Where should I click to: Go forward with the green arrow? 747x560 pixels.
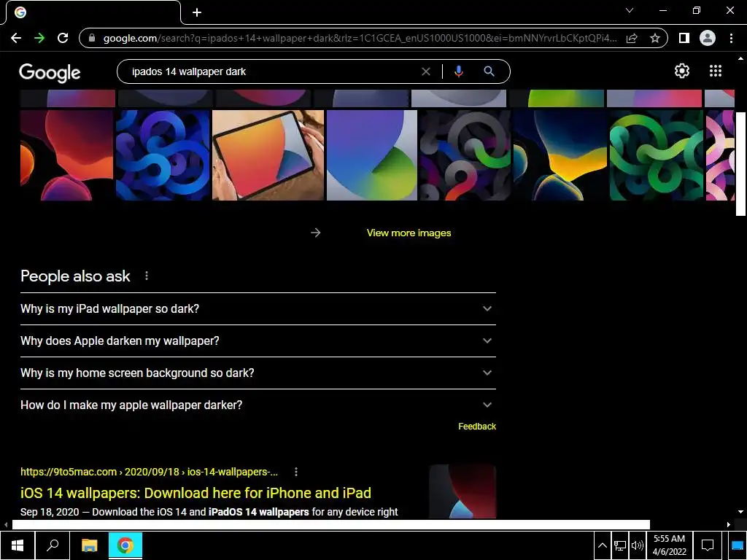point(39,38)
